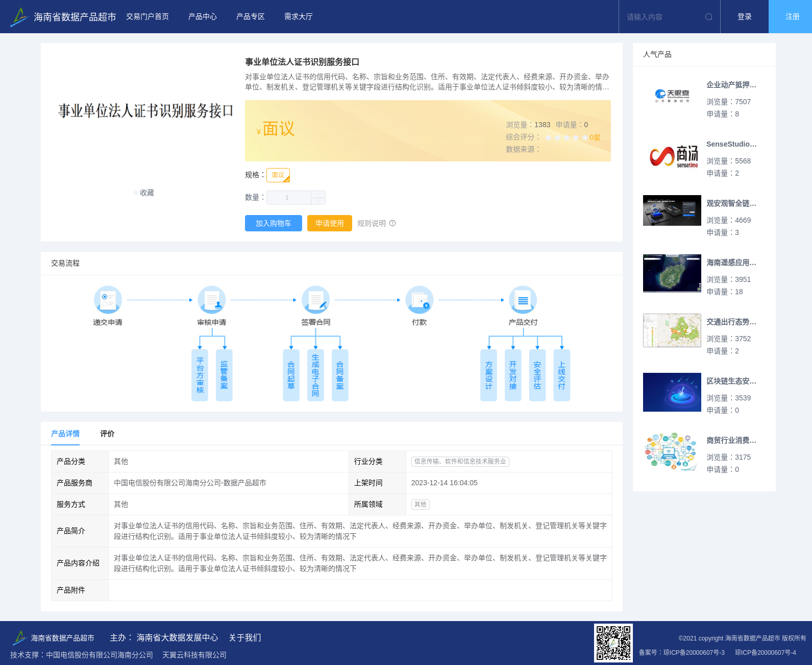Click the 收藏 star icon
812x665 pixels.
pos(136,193)
